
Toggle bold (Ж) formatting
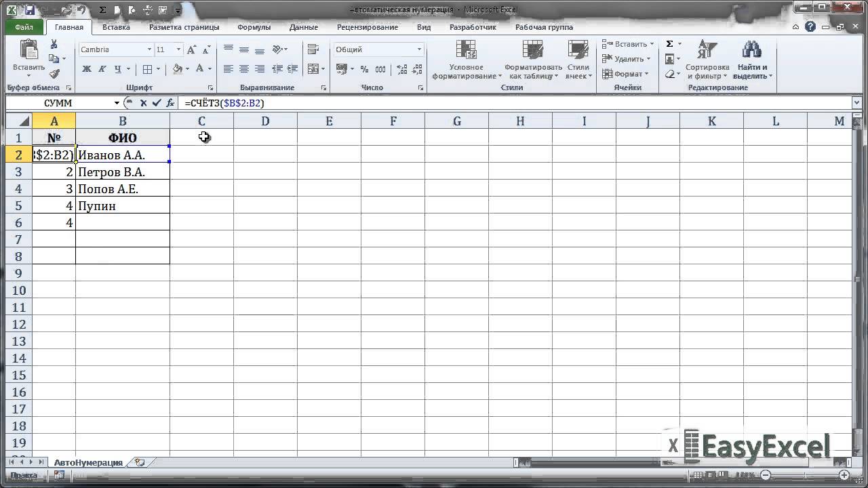pyautogui.click(x=87, y=69)
